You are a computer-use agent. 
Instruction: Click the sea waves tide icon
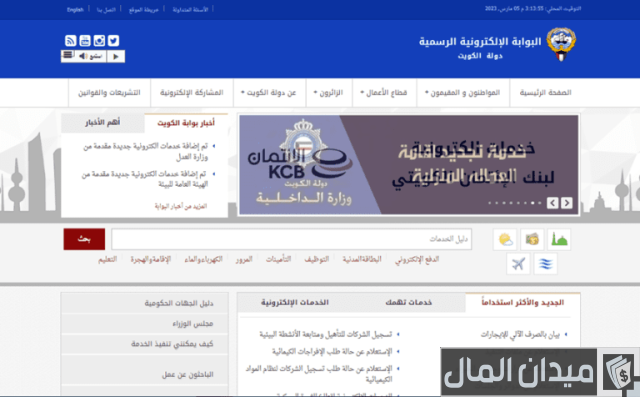point(545,264)
